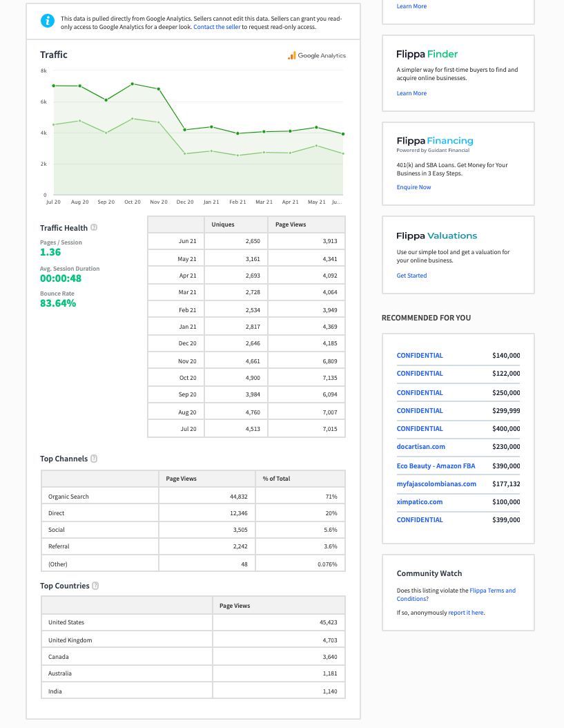The image size is (564, 728).
Task: Click Flippa Financing heading
Action: pos(435,141)
